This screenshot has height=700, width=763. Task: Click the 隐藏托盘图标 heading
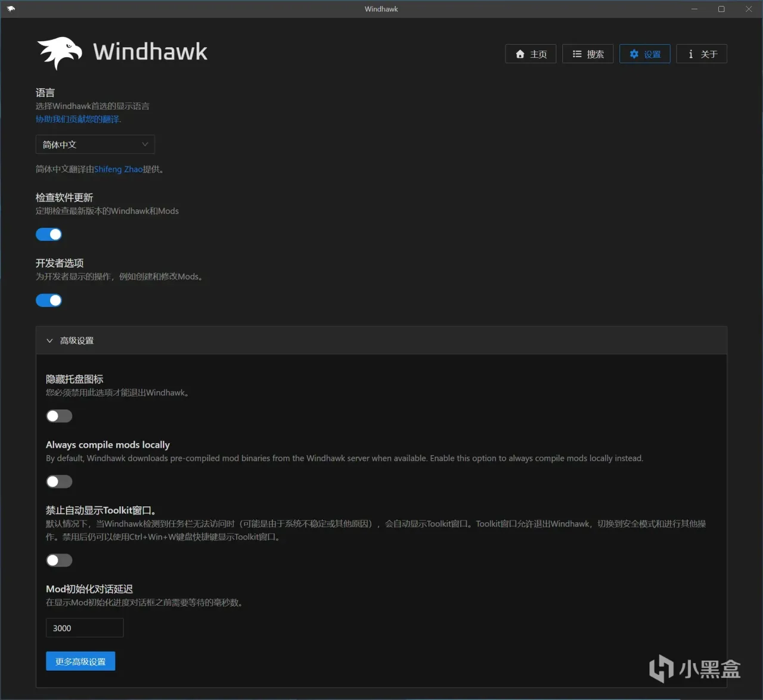[x=75, y=379]
